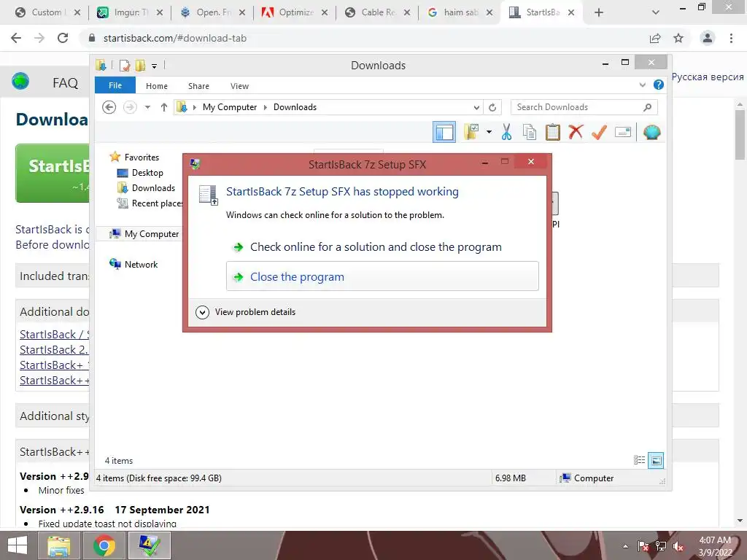The width and height of the screenshot is (747, 560).
Task: Open Customize Quick Access Toolbar dropdown
Action: click(x=155, y=66)
